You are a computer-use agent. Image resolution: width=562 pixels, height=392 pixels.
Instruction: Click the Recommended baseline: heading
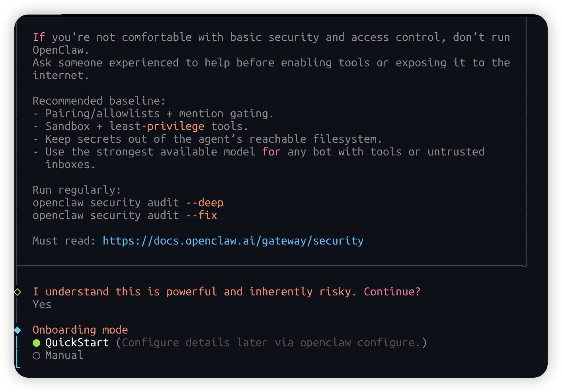(99, 101)
